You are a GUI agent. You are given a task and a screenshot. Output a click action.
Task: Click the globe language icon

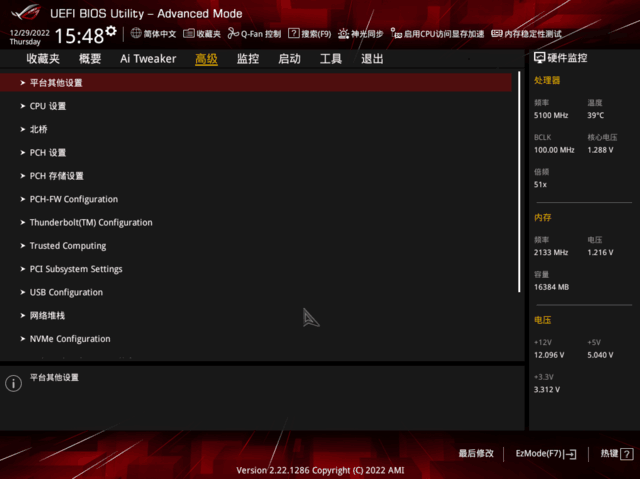[x=136, y=33]
